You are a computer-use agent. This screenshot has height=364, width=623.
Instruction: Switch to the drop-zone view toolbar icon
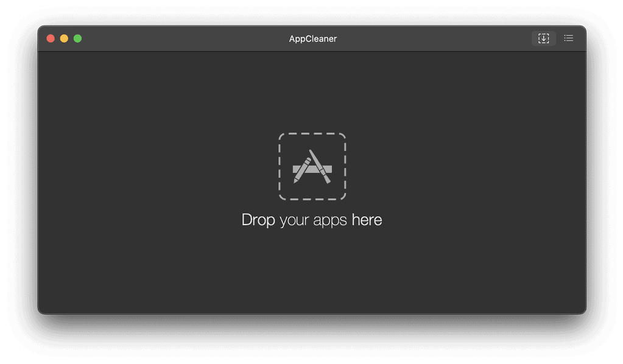pyautogui.click(x=543, y=38)
